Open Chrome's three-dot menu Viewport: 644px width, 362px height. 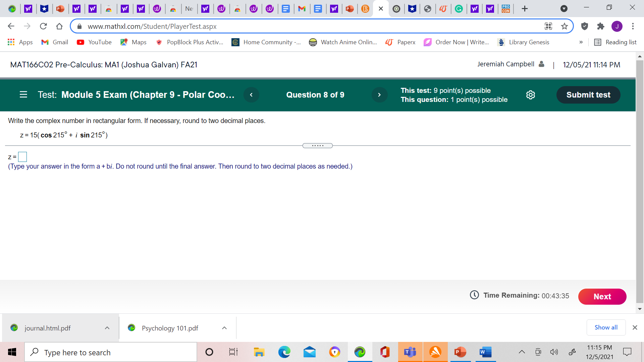click(633, 26)
